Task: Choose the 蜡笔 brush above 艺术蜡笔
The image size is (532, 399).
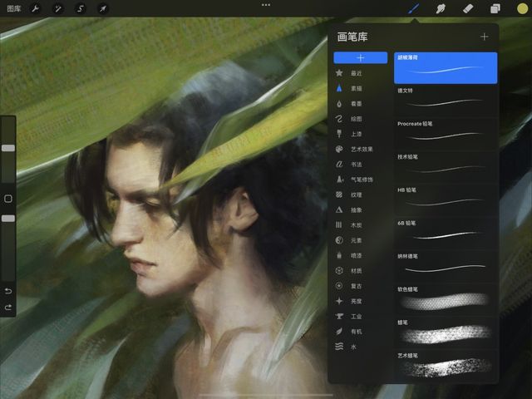Action: point(446,332)
